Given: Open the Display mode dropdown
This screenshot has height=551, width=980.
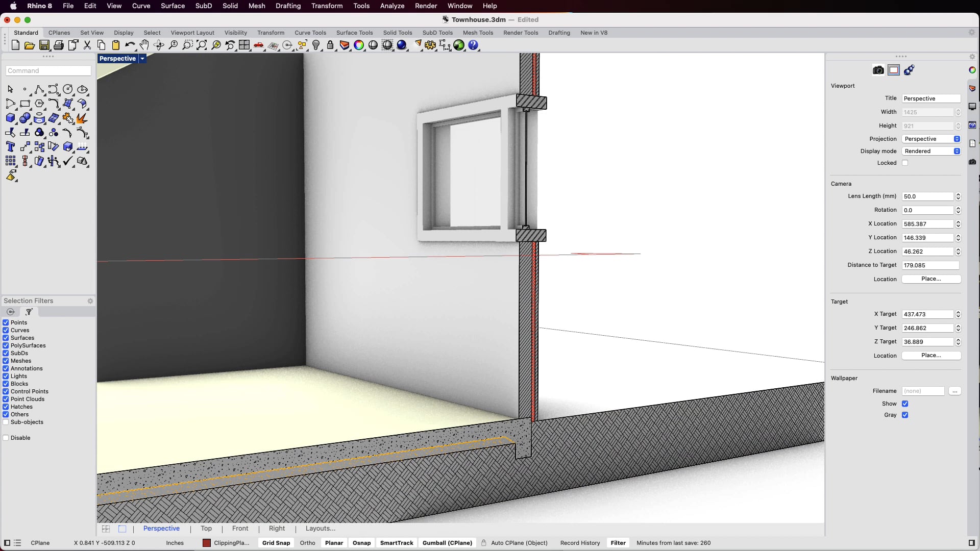Looking at the screenshot, I should pos(932,151).
